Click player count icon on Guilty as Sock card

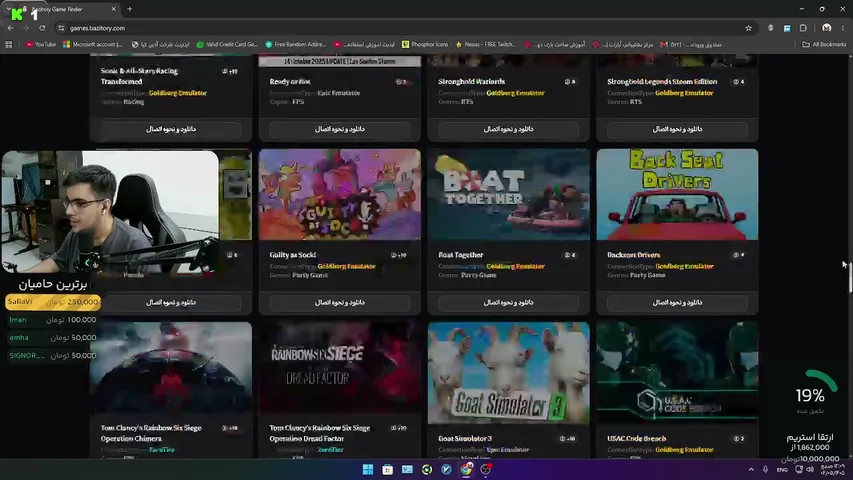click(393, 255)
